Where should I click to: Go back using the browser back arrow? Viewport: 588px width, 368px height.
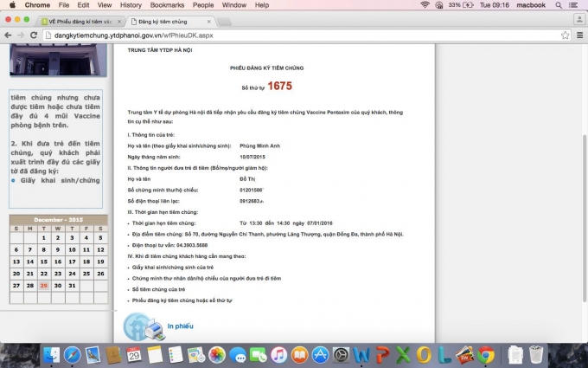[x=8, y=35]
